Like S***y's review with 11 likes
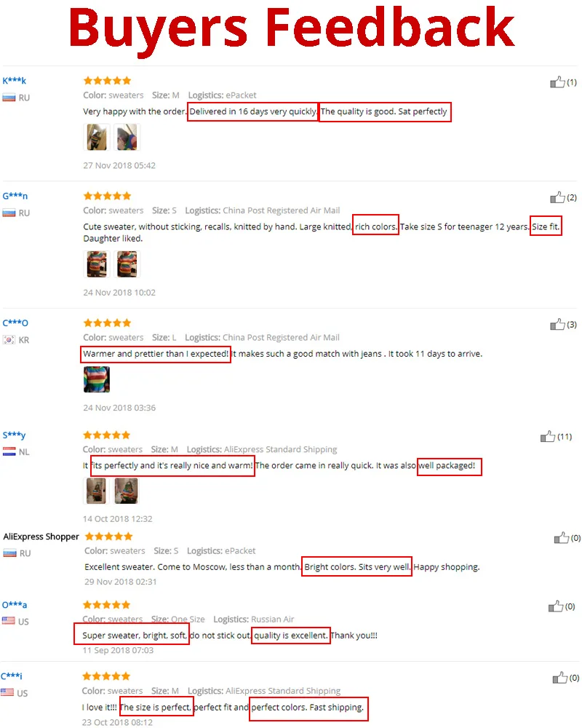The height and width of the screenshot is (728, 582). point(548,436)
